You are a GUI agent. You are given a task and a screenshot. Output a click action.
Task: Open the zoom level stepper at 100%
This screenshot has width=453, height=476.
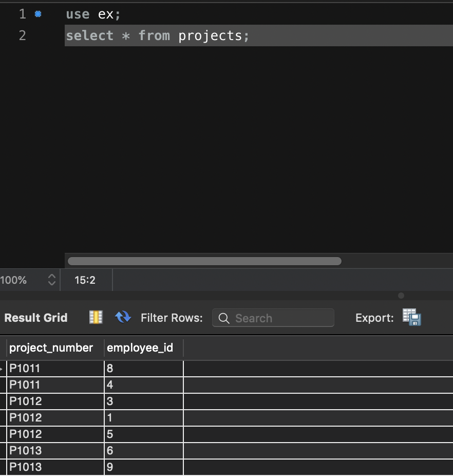(51, 280)
